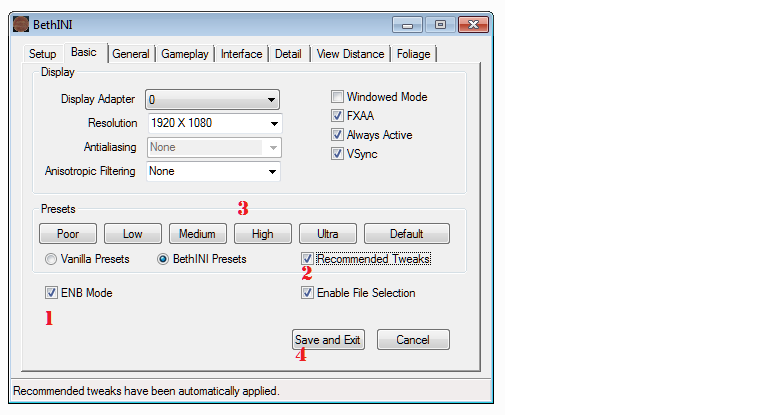The image size is (762, 415).
Task: Select the Ultra preset button
Action: 328,234
